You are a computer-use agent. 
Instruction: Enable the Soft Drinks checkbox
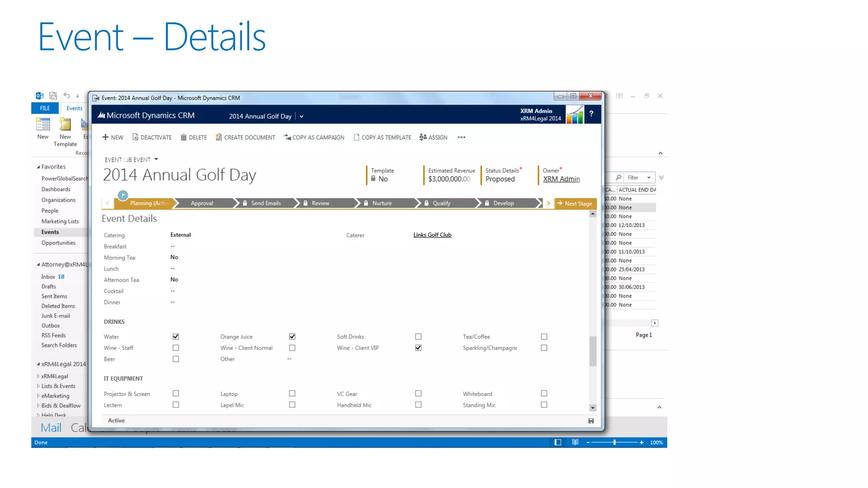418,337
